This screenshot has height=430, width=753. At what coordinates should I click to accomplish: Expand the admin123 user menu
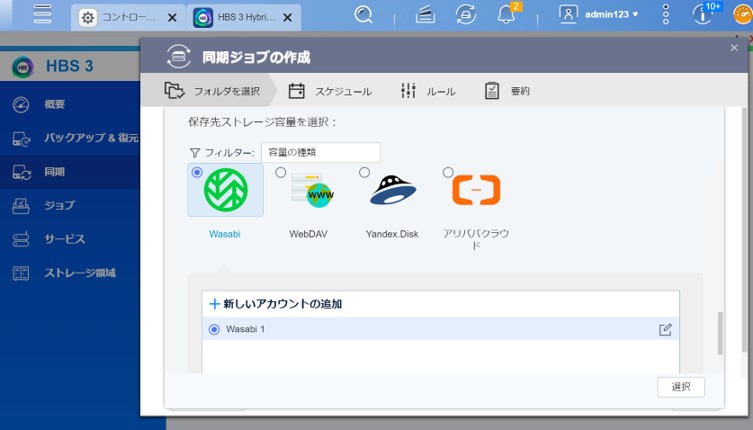598,14
